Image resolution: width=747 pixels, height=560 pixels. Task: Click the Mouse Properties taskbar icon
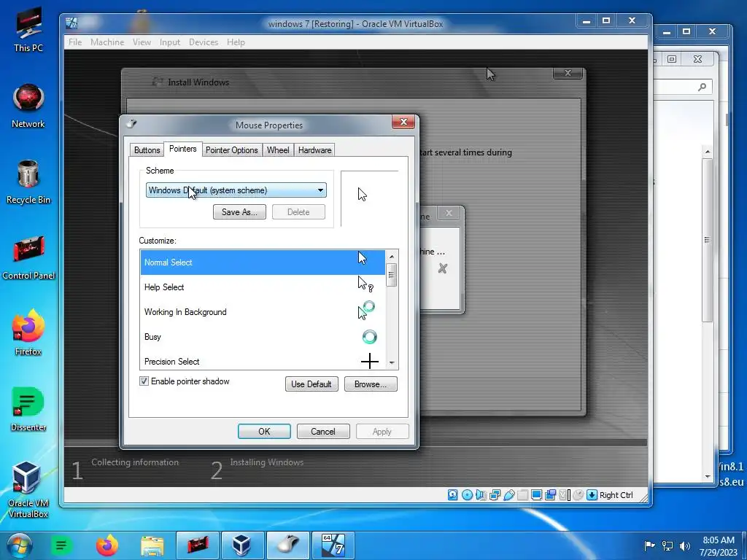click(x=288, y=545)
